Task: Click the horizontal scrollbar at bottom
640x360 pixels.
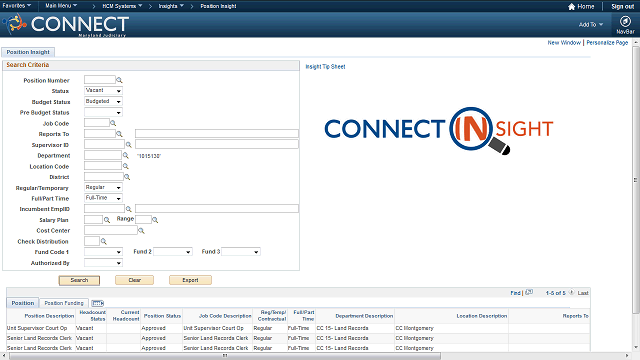Action: (x=225, y=356)
